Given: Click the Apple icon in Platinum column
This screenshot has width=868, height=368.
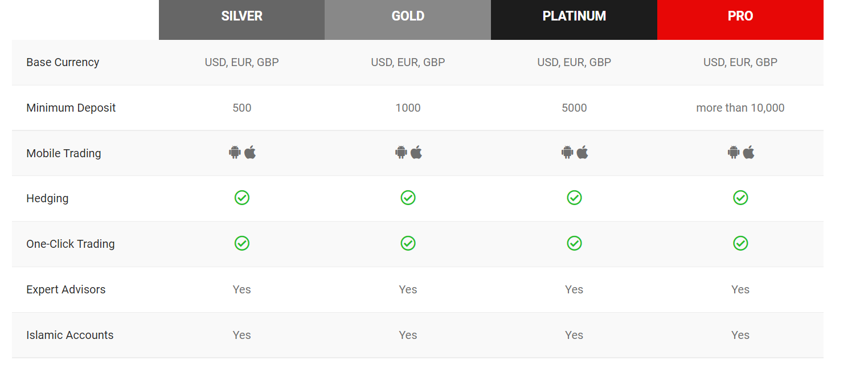Looking at the screenshot, I should point(582,152).
